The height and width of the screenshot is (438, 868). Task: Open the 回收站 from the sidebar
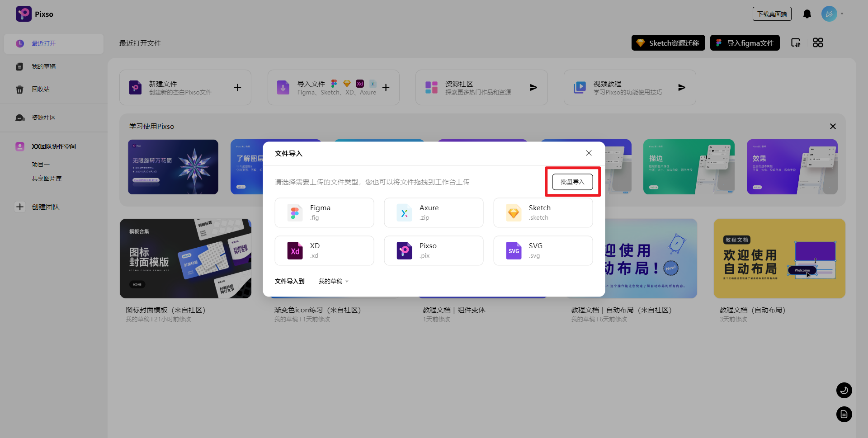(40, 89)
